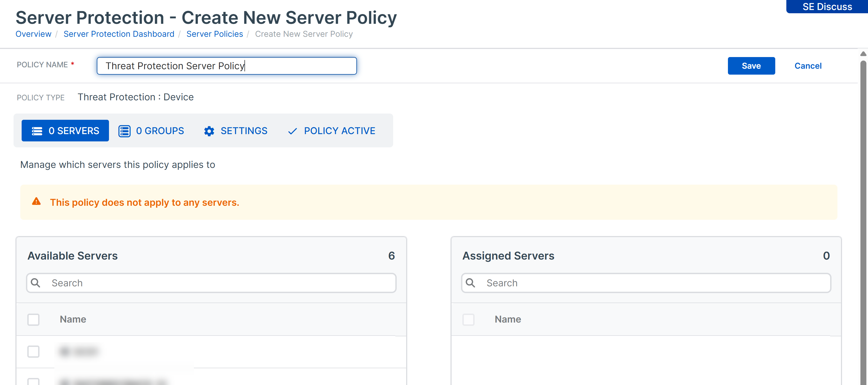Click the Available Servers search box
Screen dimensions: 868x385
coord(211,283)
